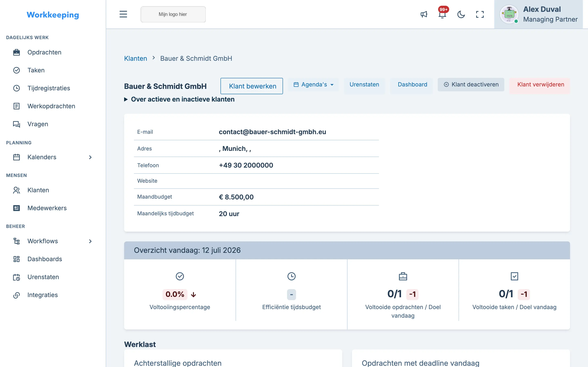Enter fullscreen mode via the corner-brackets icon

pos(480,14)
